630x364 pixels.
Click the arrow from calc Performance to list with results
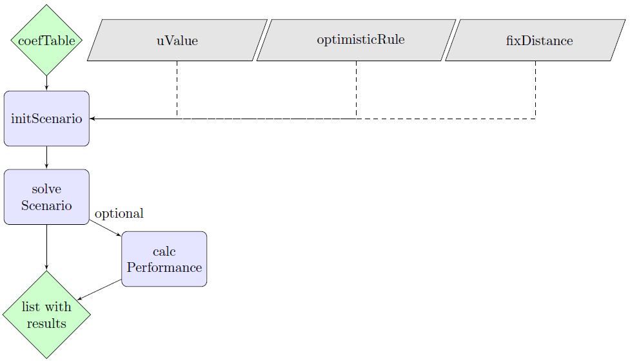point(100,290)
